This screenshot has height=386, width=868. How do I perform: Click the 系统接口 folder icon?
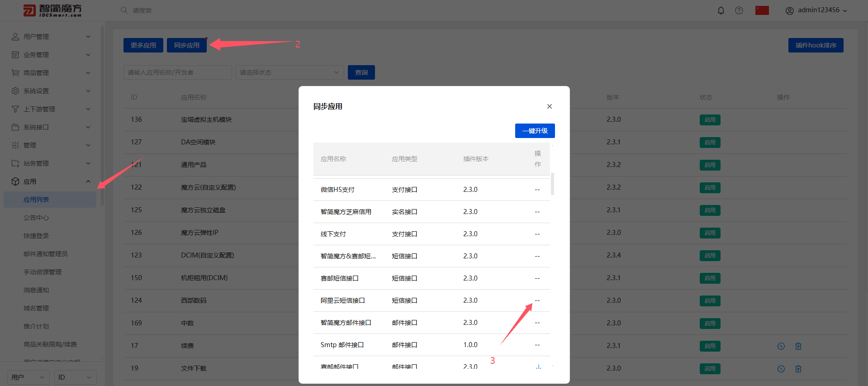(15, 127)
